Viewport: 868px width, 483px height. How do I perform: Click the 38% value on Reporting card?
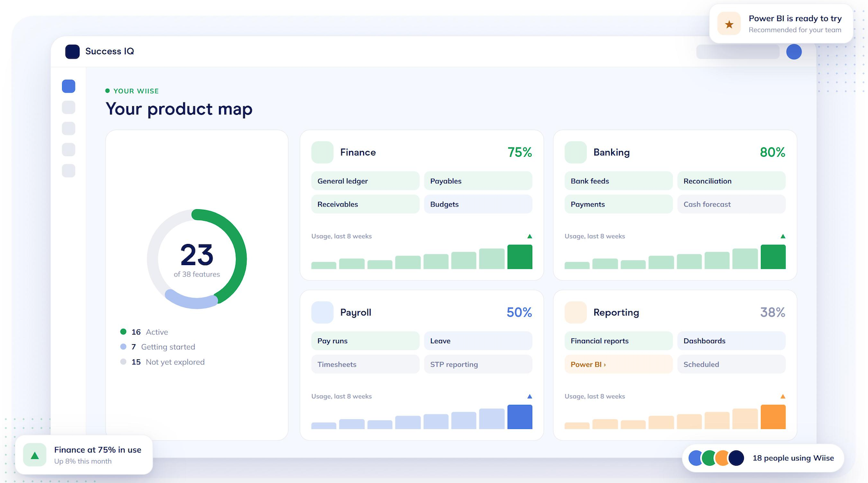(773, 312)
